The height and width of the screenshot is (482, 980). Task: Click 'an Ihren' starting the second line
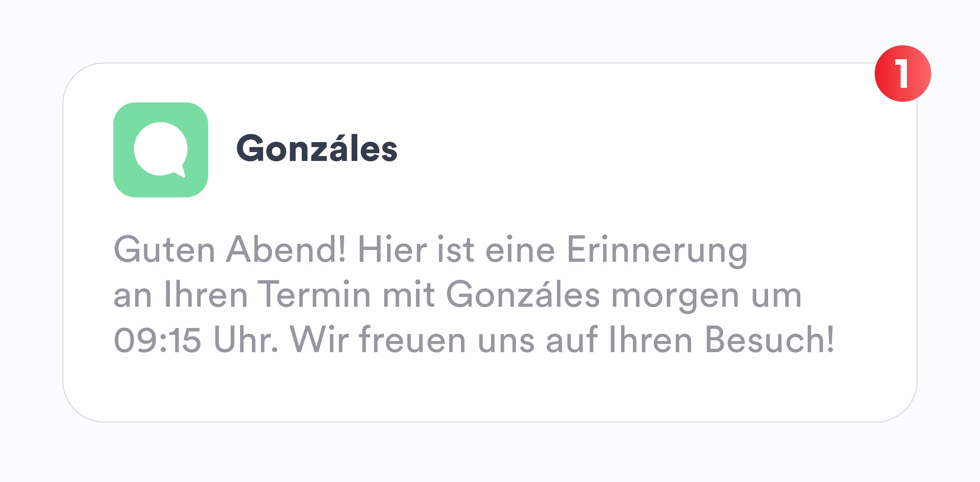point(180,295)
